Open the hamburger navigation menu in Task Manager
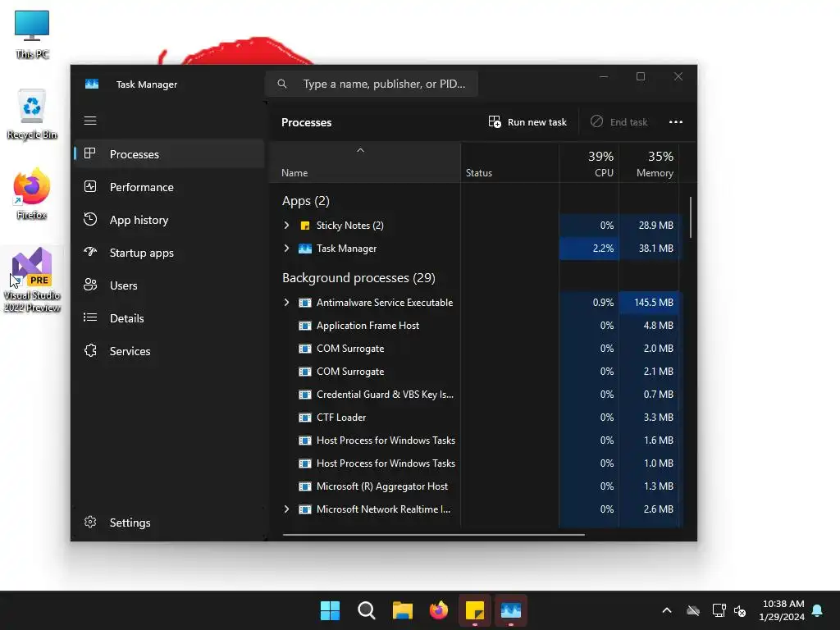Screen dimensions: 840x630 90,121
